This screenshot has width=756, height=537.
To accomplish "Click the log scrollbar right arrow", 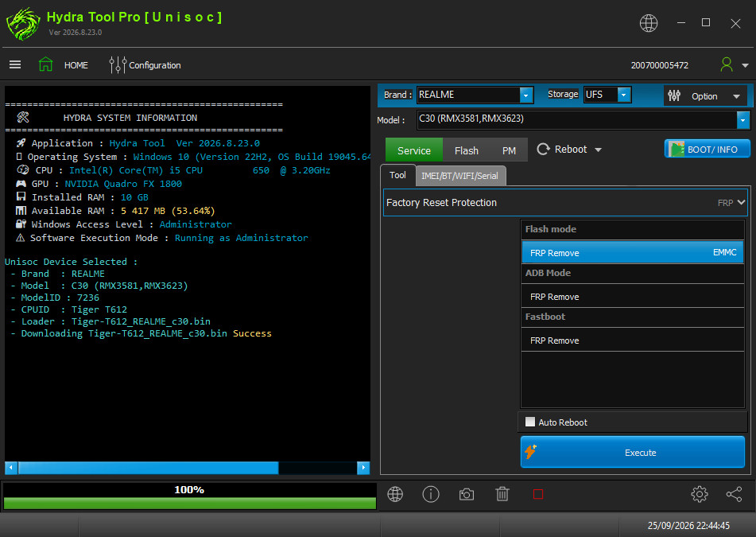I will tap(363, 468).
